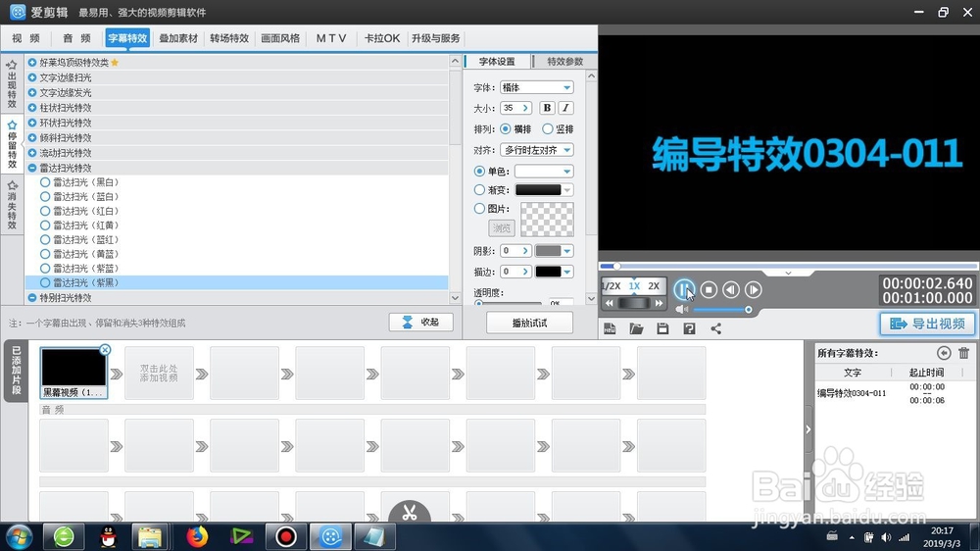Viewport: 980px width, 551px height.
Task: Click the volume speaker icon
Action: pos(681,310)
